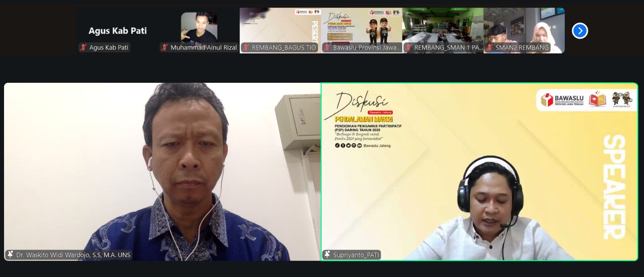Click muted mic icon beside SMAN2 REMBANG
The width and height of the screenshot is (644, 277).
click(x=490, y=47)
